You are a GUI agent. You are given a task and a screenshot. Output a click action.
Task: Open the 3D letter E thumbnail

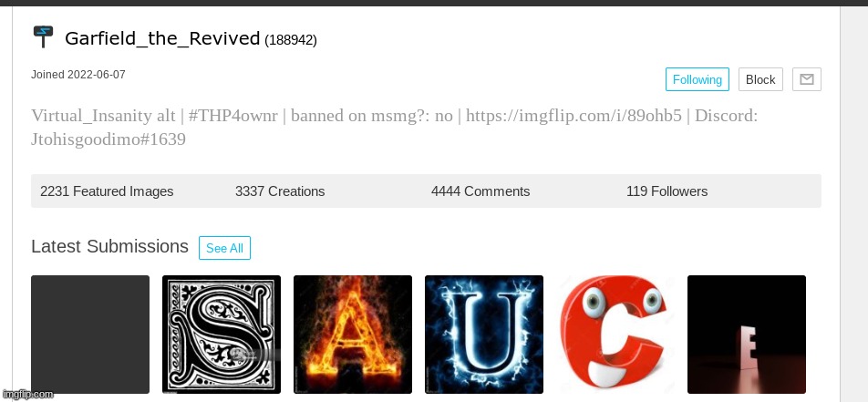coord(746,334)
